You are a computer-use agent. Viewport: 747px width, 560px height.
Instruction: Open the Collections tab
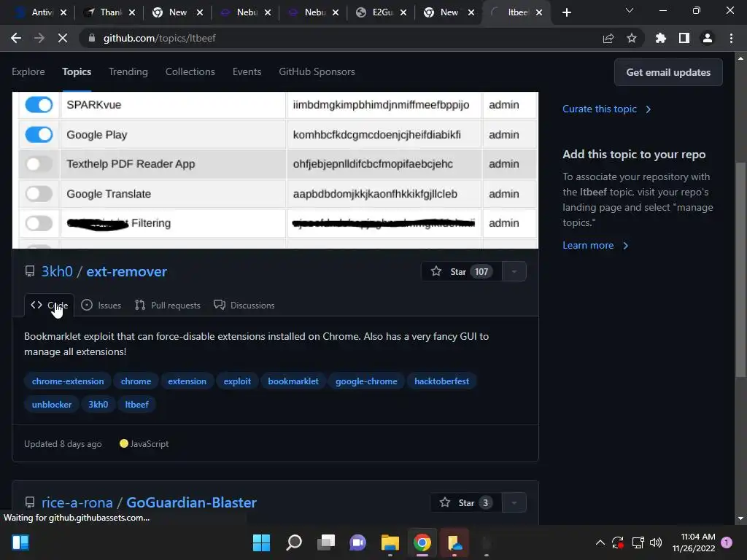[190, 71]
